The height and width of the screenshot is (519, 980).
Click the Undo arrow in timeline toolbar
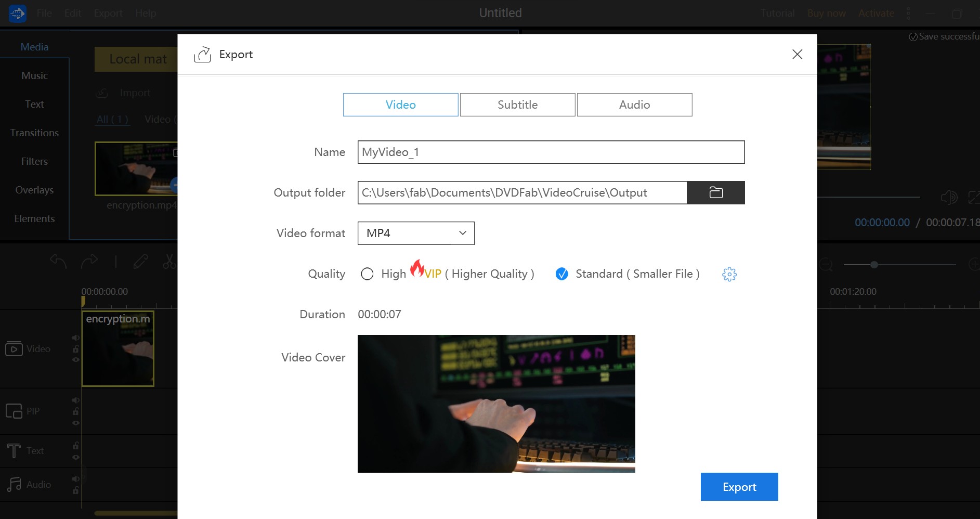[x=58, y=261]
